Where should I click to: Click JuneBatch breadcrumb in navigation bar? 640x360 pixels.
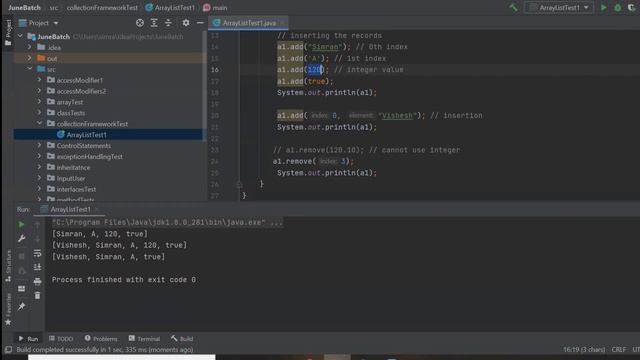[24, 7]
